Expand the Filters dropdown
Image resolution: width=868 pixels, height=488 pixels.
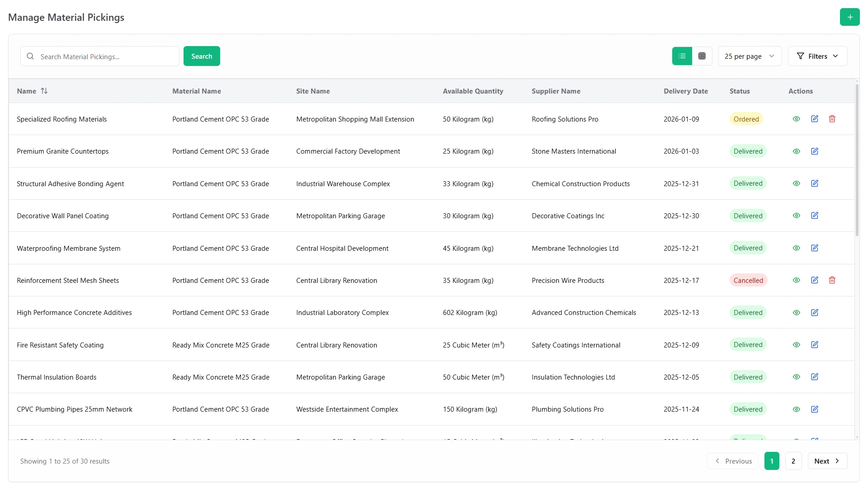click(817, 56)
